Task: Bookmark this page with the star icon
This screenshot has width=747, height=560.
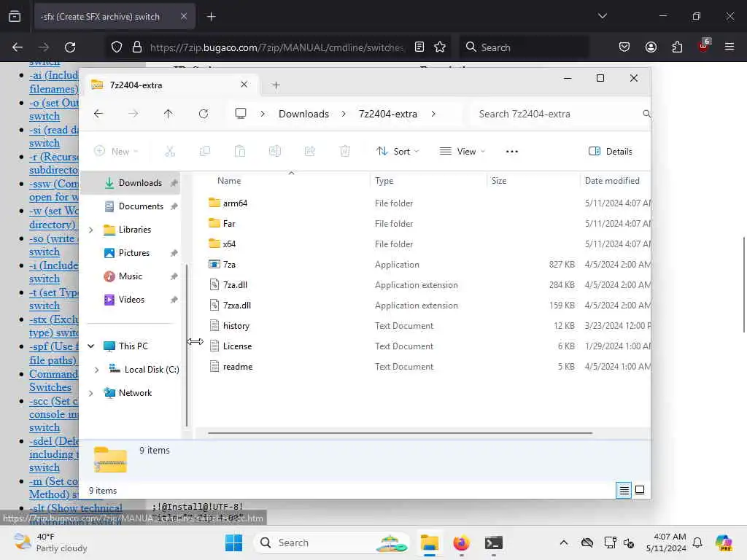Action: tap(440, 47)
